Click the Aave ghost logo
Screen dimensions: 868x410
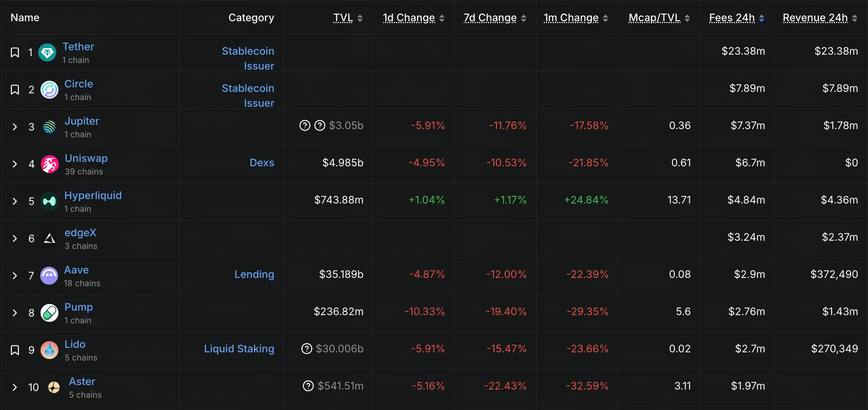click(49, 276)
